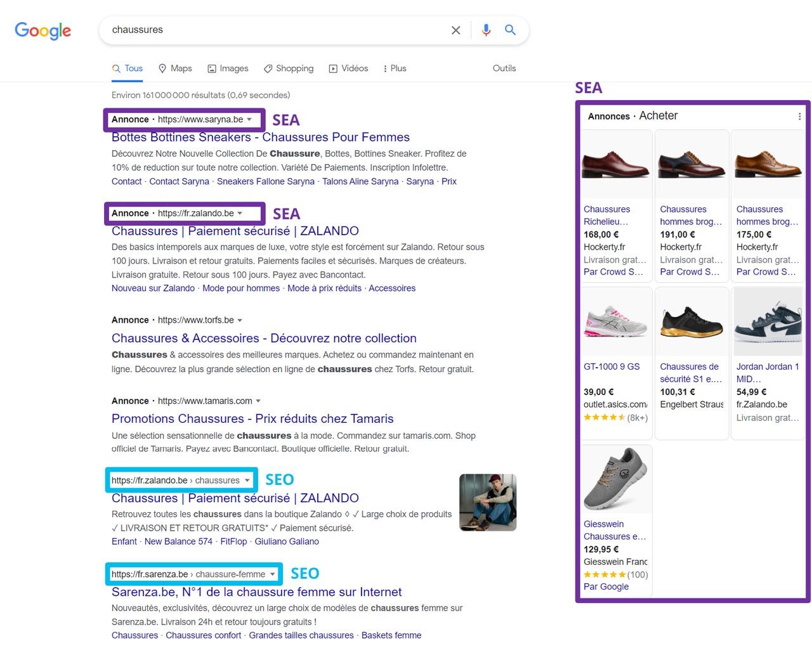Open the Maps tab
This screenshot has width=812, height=653.
174,68
